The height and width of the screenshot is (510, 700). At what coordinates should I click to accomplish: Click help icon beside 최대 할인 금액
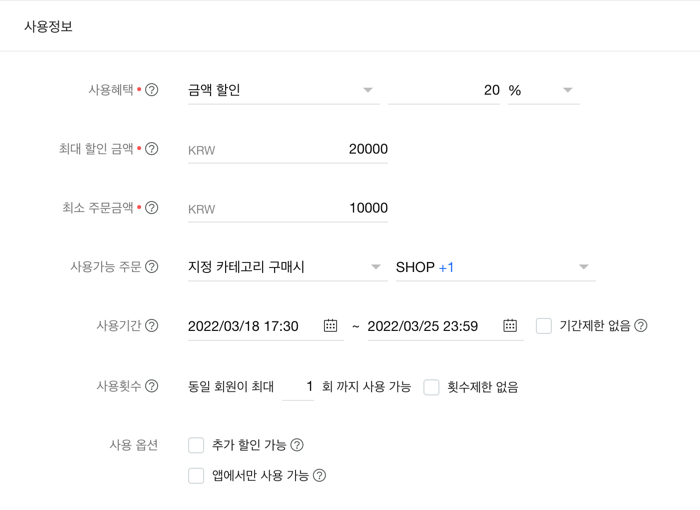coord(152,149)
